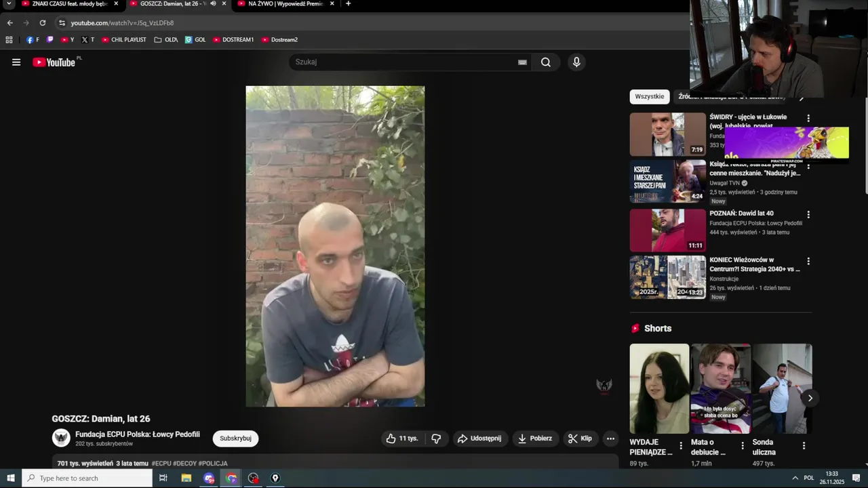The width and height of the screenshot is (868, 488).
Task: Play POZNAŃ: Dawid lat 40 thumbnail
Action: pyautogui.click(x=668, y=230)
